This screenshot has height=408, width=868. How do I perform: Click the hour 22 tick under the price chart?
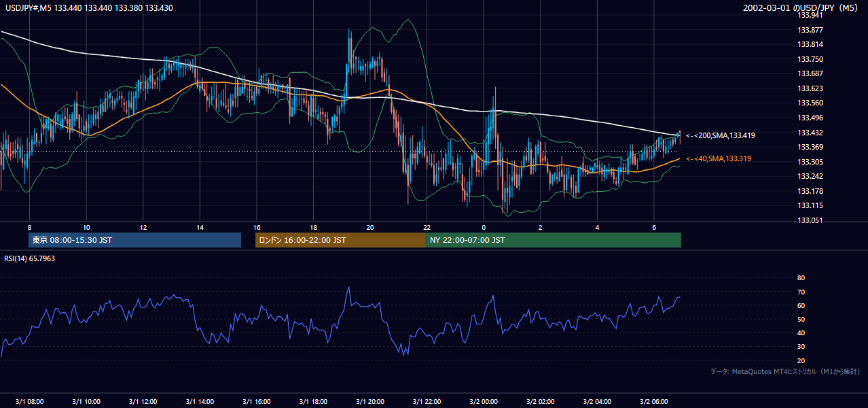[x=427, y=226]
